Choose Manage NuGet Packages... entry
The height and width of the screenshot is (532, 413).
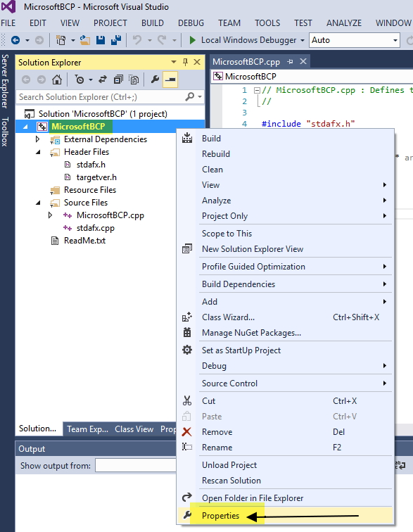(286, 333)
